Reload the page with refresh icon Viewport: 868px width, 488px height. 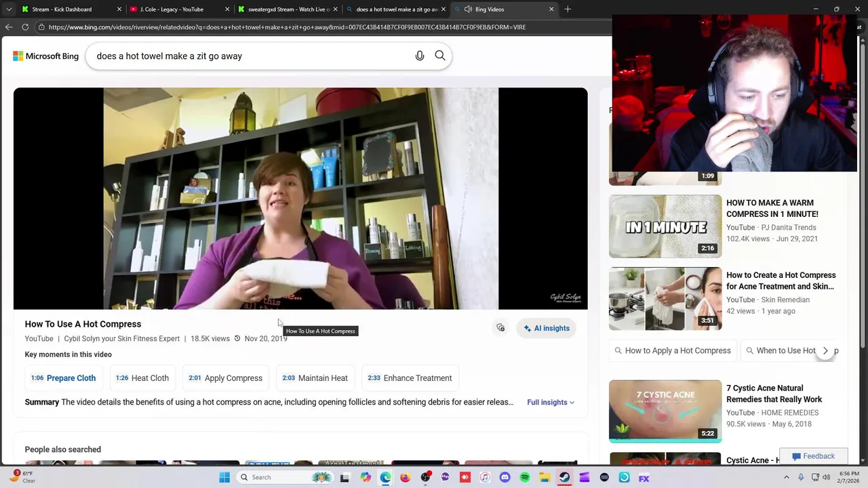tap(25, 27)
